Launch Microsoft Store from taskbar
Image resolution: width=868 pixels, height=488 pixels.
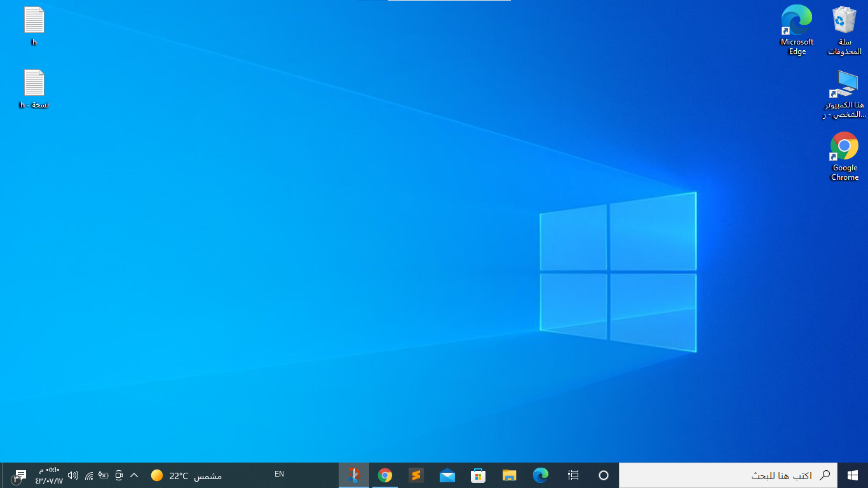tap(478, 475)
